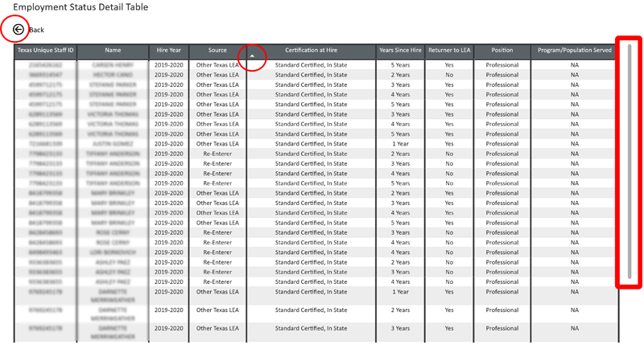The height and width of the screenshot is (345, 644).
Task: Click Tiffany Anderson's '2 Years' cell
Action: pos(400,154)
